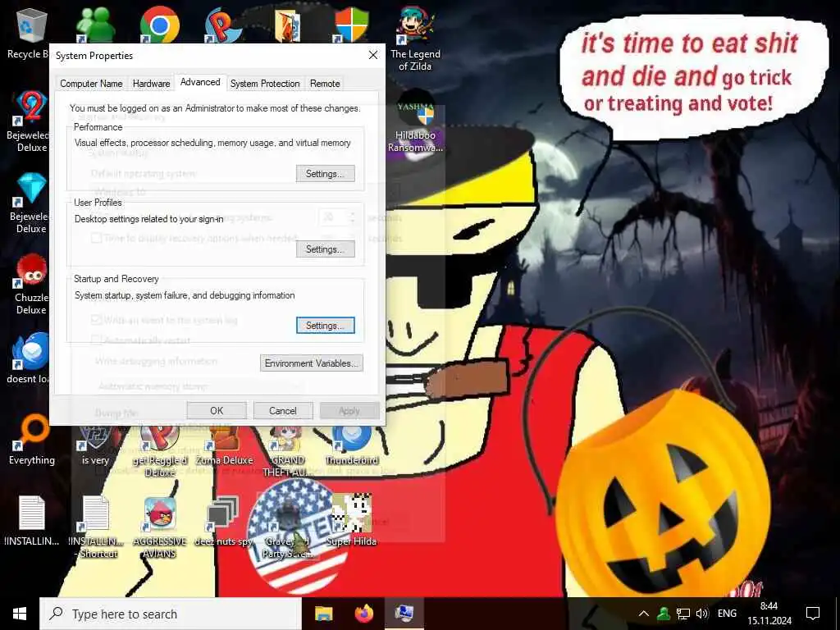Viewport: 840px width, 630px height.
Task: Open the notification center icon
Action: tap(813, 614)
